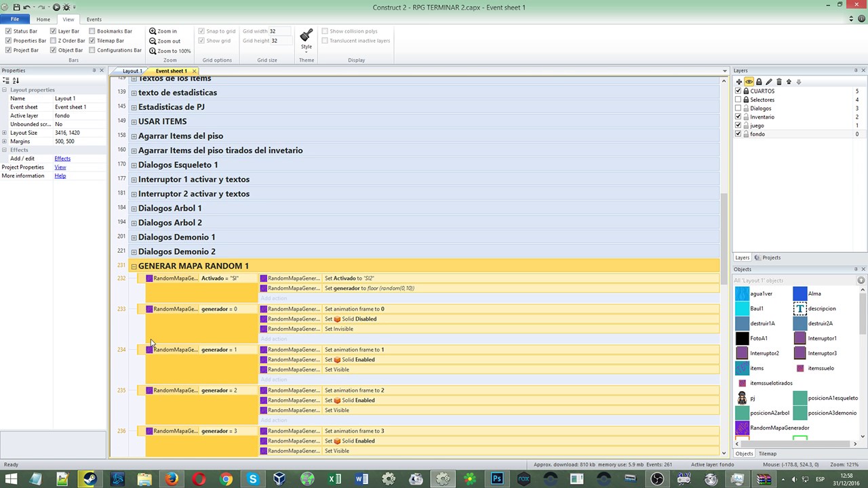Uncheck the Status Bar checkbox
The height and width of the screenshot is (488, 868).
(8, 31)
